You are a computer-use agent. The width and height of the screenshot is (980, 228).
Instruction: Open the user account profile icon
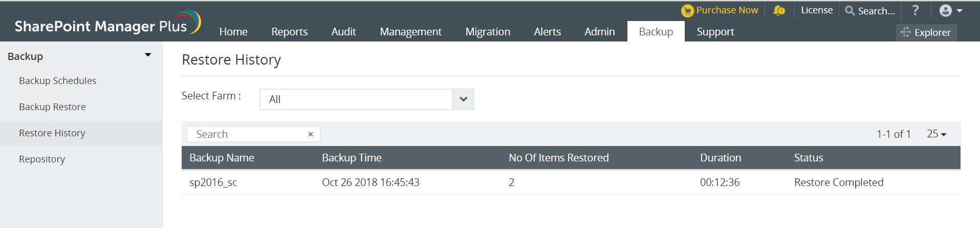click(x=946, y=11)
